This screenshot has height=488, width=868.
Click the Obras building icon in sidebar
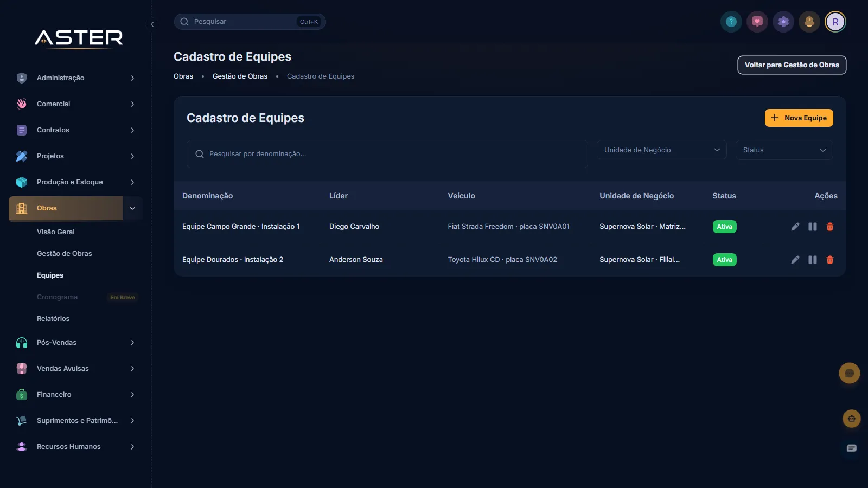click(22, 208)
